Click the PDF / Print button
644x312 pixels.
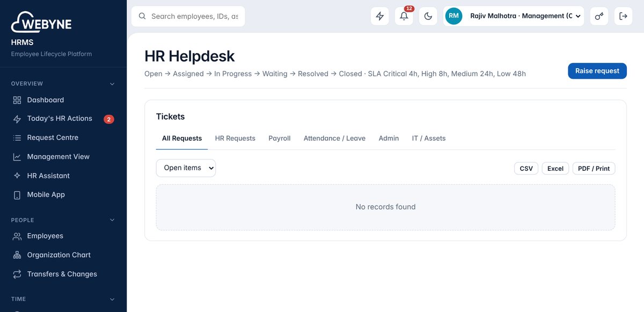point(594,169)
